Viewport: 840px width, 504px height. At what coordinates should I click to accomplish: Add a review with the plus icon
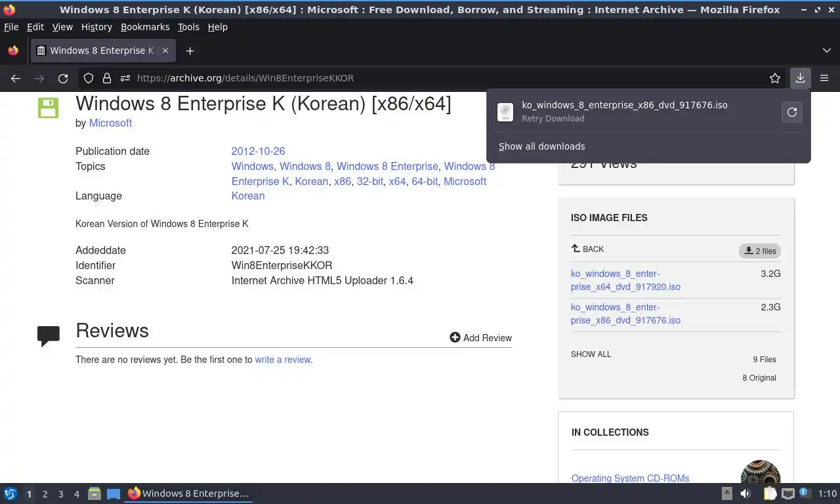click(455, 337)
